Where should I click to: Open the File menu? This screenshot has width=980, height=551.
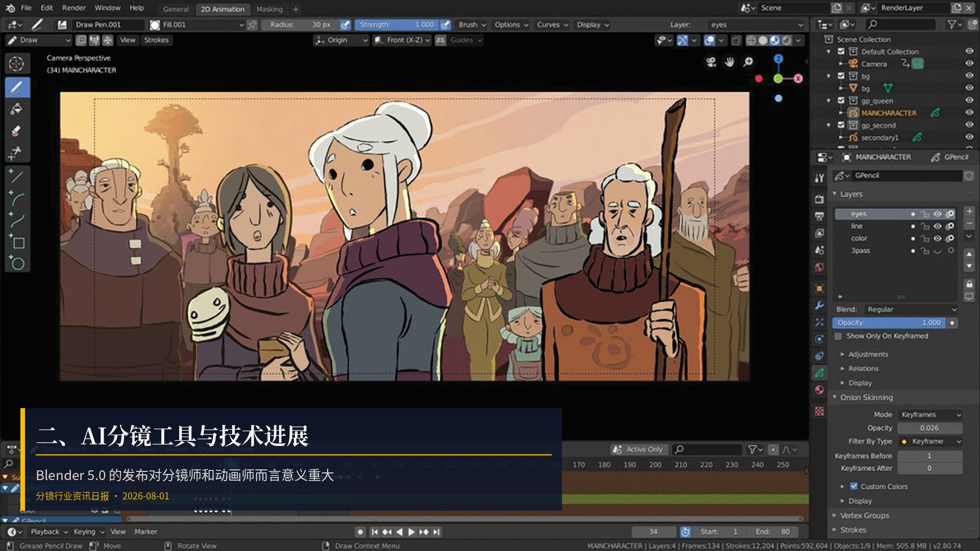coord(26,8)
